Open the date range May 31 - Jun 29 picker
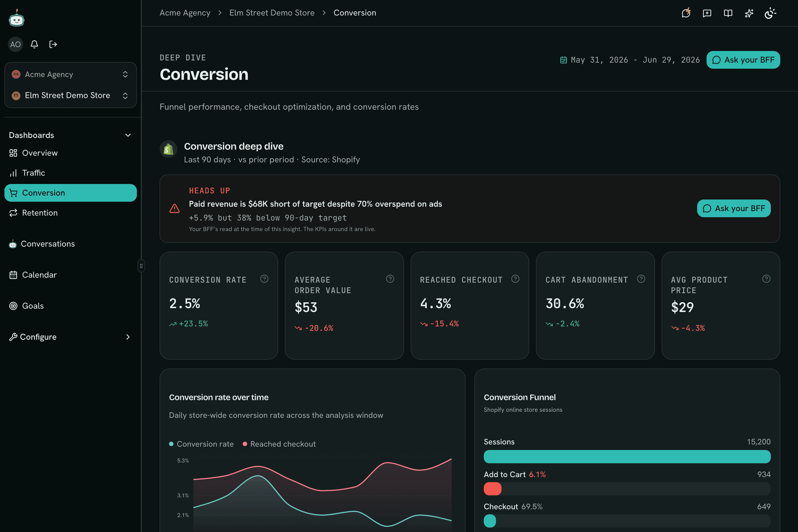The image size is (798, 532). (x=630, y=60)
